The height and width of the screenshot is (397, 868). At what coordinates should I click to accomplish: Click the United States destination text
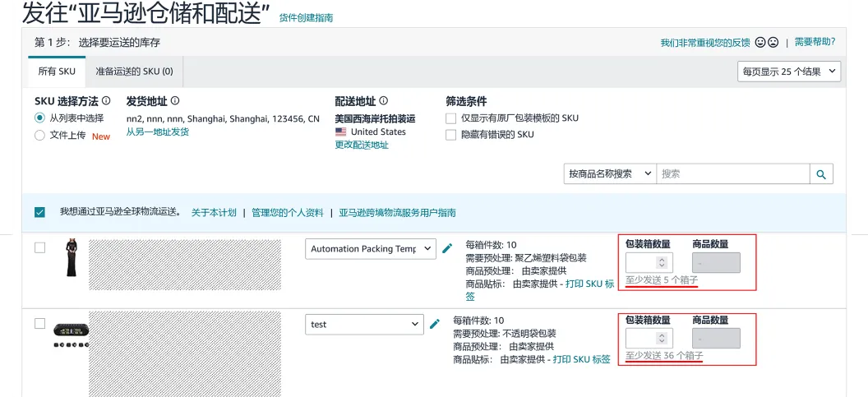point(378,132)
